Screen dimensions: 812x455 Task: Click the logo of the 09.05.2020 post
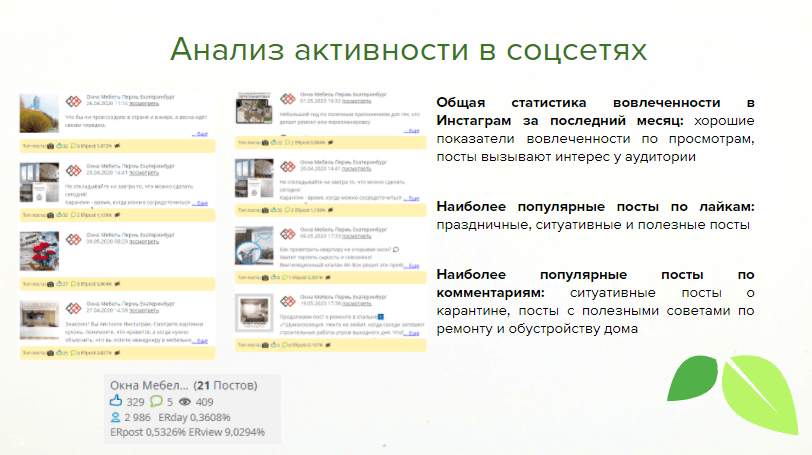click(x=74, y=239)
